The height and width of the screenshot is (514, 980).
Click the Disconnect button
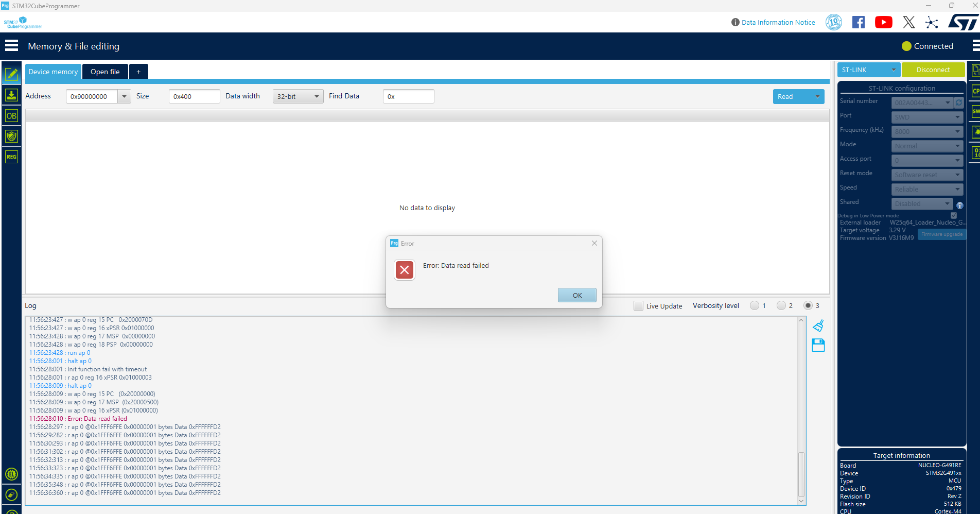pyautogui.click(x=933, y=70)
